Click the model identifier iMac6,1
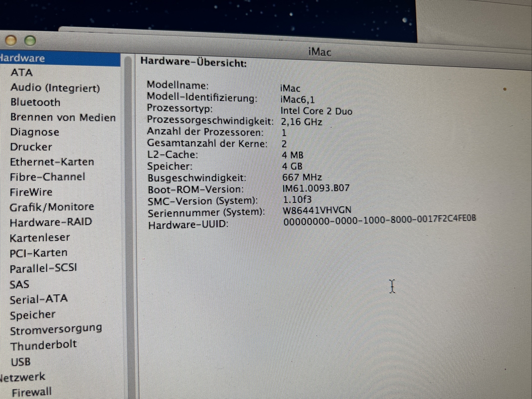Screen dimensions: 532x399 298,99
